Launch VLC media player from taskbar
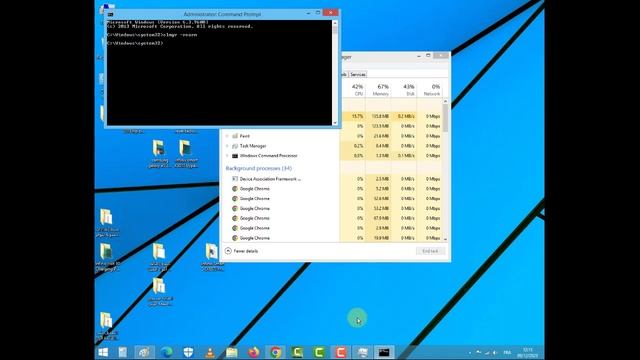The image size is (640, 360). (210, 352)
